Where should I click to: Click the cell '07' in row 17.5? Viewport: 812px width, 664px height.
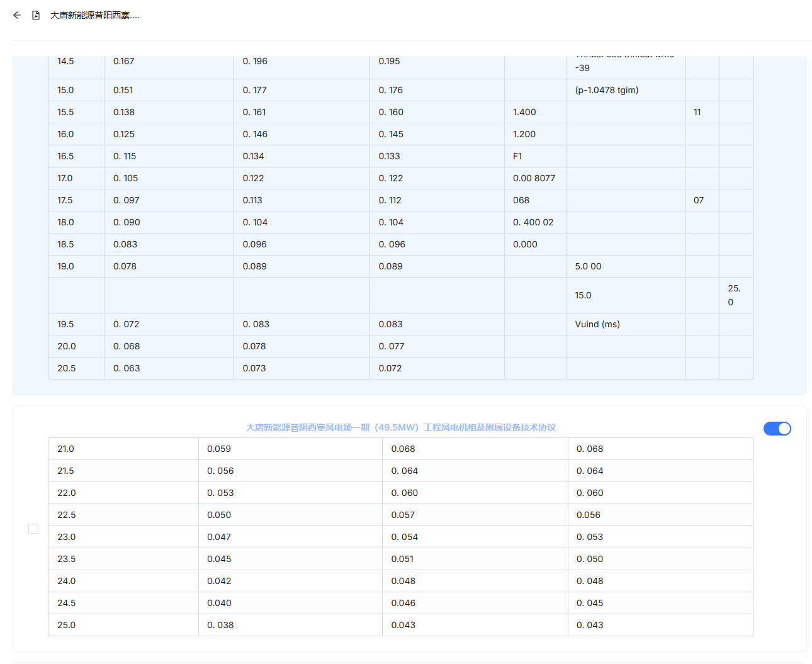click(702, 200)
